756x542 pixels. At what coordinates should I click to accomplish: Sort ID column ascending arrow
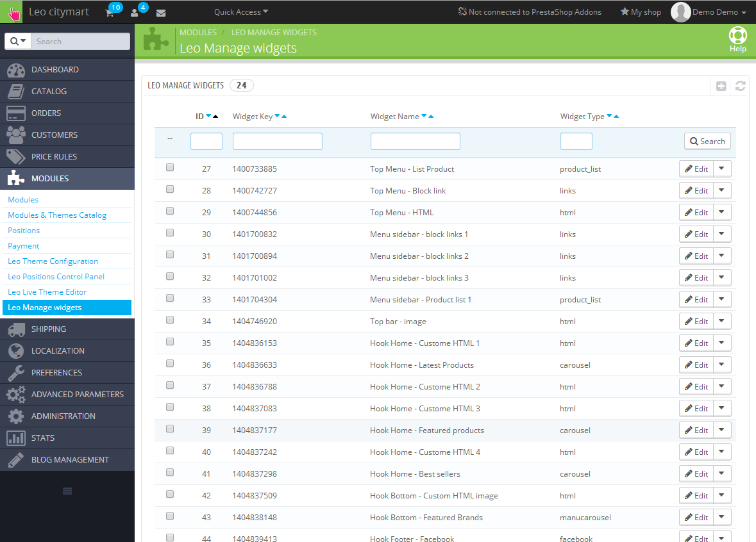point(215,117)
